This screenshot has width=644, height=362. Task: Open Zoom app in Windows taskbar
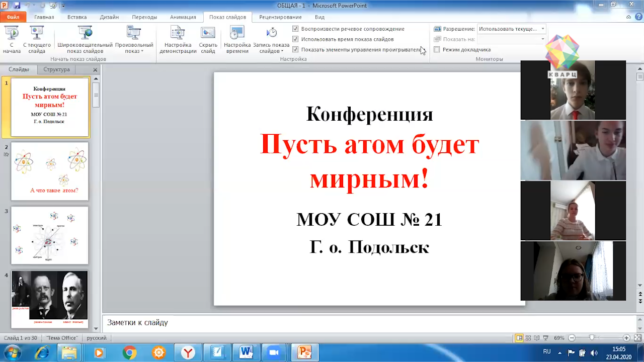tap(274, 352)
